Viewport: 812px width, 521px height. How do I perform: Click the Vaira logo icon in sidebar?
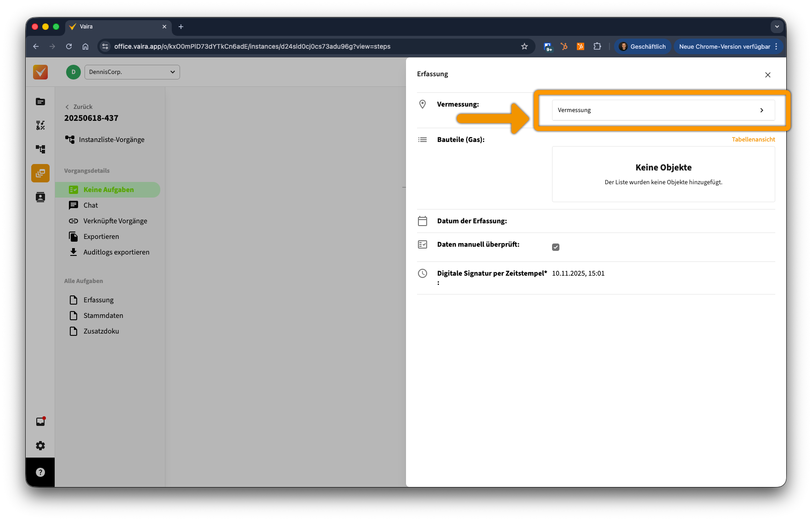40,72
